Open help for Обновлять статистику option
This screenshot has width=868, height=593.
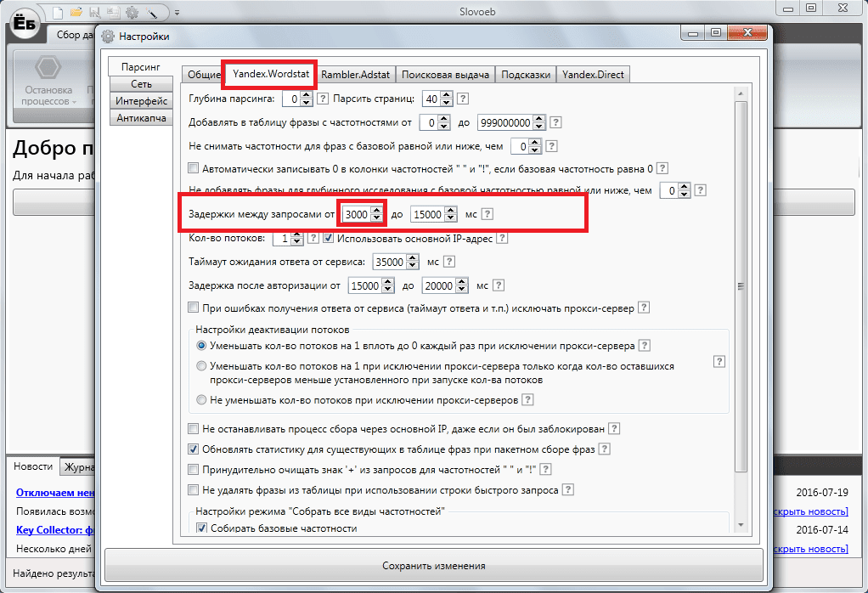(605, 449)
